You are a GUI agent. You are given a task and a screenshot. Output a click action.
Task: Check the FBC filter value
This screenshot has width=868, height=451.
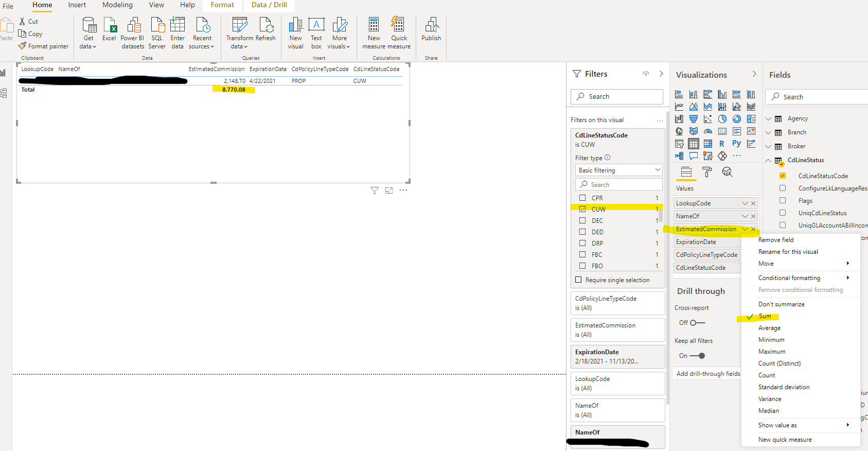(x=582, y=254)
